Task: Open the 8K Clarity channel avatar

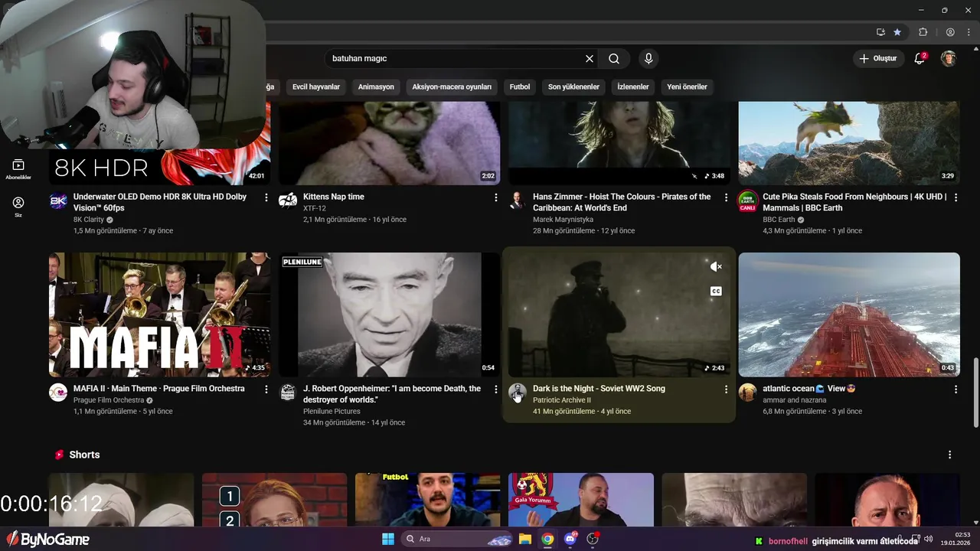Action: [x=58, y=201]
